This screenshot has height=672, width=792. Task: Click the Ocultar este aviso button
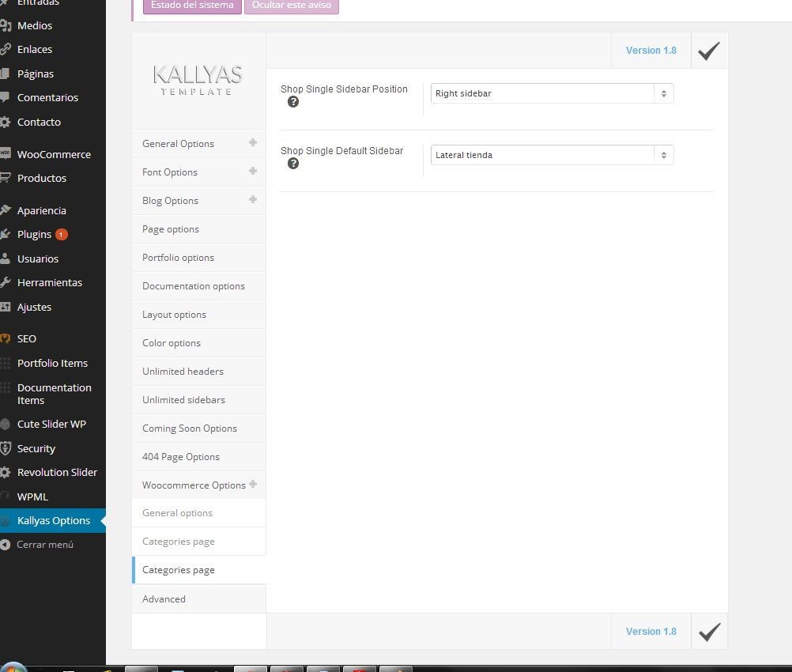click(292, 5)
